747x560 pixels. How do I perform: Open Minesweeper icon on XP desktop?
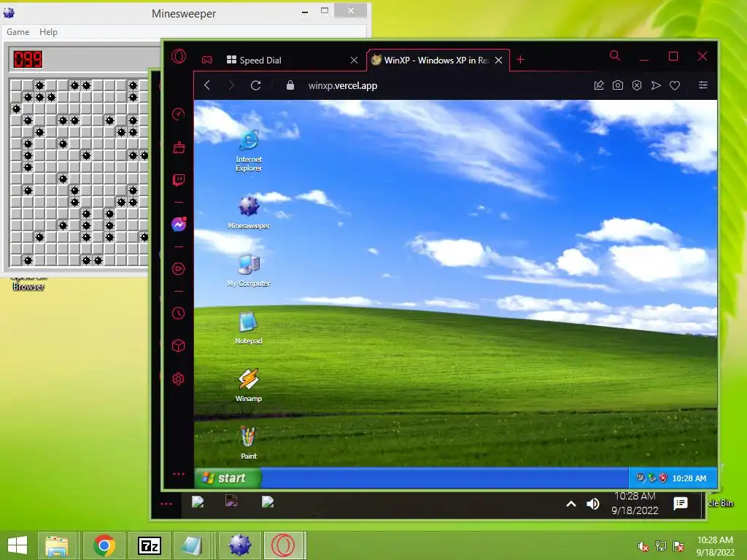point(249,212)
